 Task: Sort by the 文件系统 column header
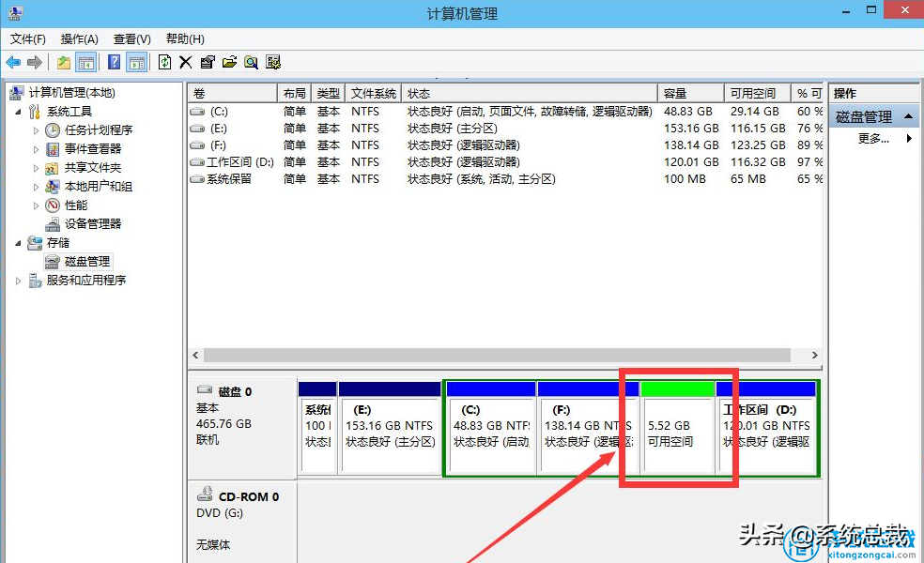(x=374, y=93)
